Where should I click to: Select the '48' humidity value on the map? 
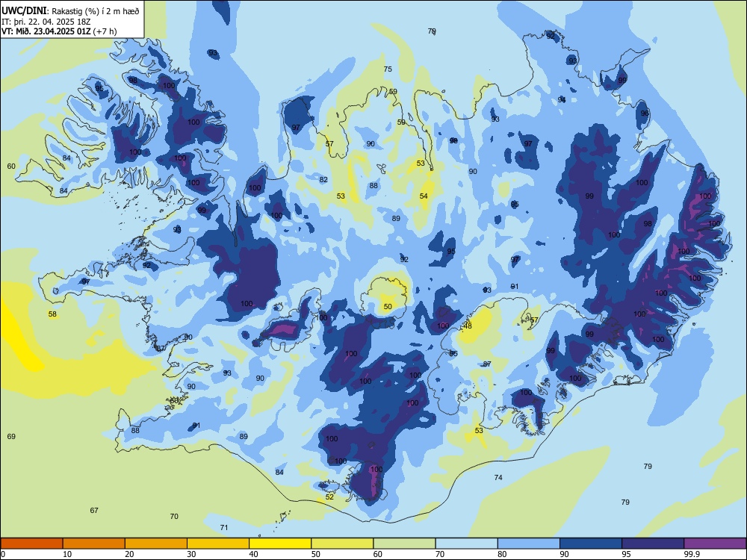(x=468, y=326)
